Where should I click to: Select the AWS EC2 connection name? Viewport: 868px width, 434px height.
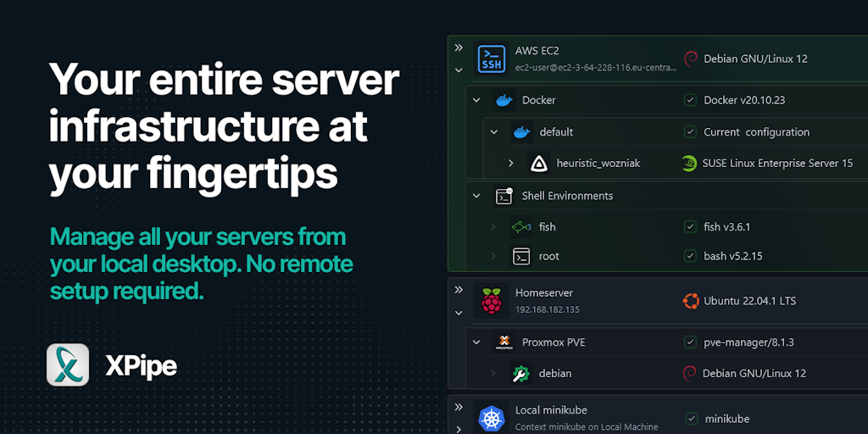pos(537,50)
